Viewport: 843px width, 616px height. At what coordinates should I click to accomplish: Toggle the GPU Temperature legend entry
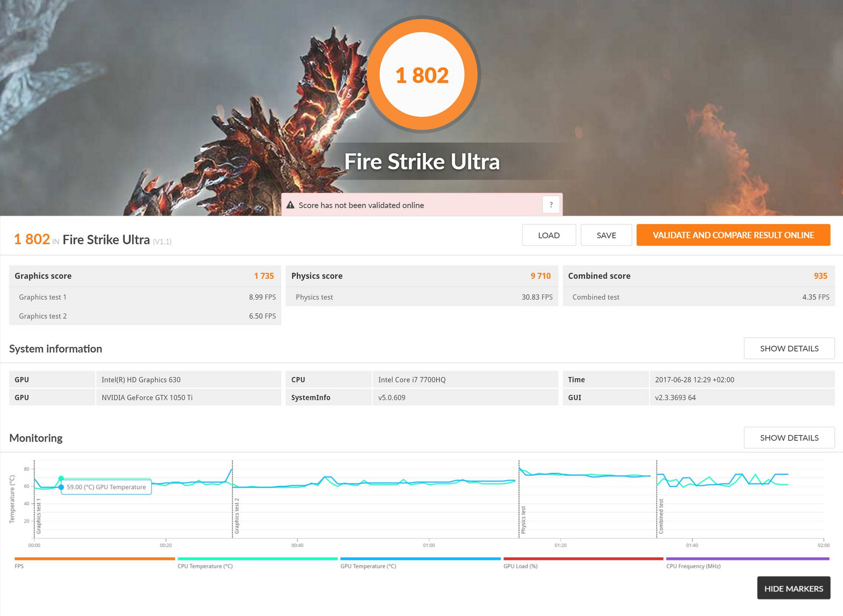(420, 562)
